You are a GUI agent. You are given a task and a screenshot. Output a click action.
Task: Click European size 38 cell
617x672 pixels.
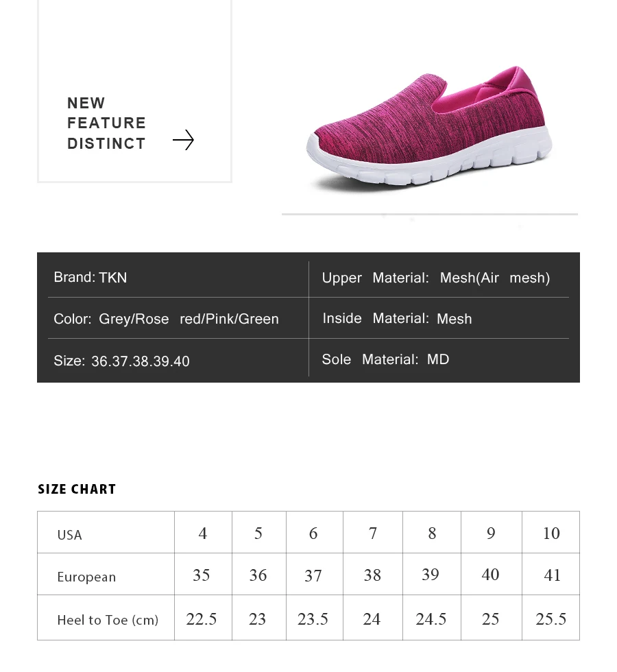pos(373,575)
